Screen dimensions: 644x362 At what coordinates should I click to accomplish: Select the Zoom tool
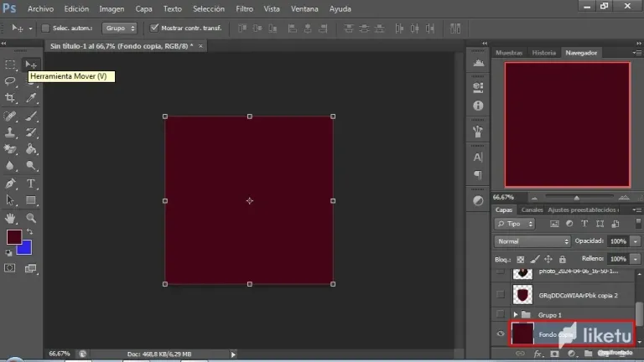coord(31,218)
